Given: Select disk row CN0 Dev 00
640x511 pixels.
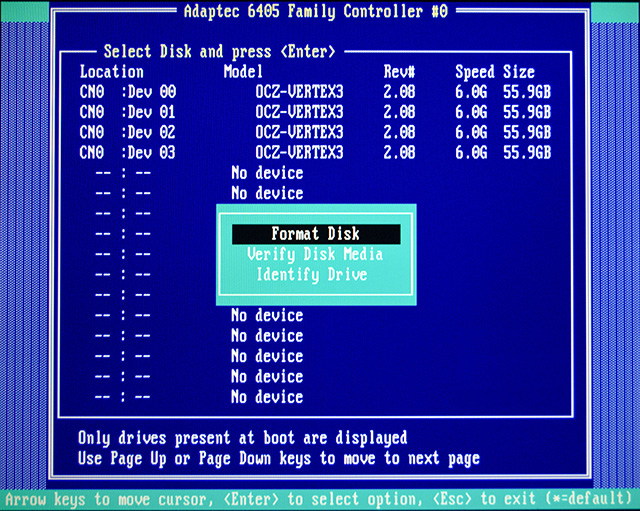Looking at the screenshot, I should (x=315, y=92).
